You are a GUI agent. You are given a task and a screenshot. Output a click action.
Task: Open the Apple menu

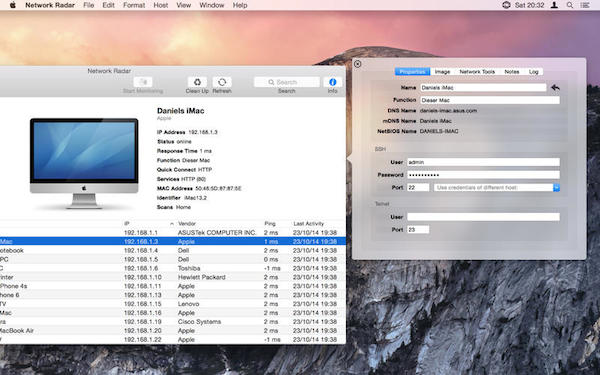(x=13, y=5)
